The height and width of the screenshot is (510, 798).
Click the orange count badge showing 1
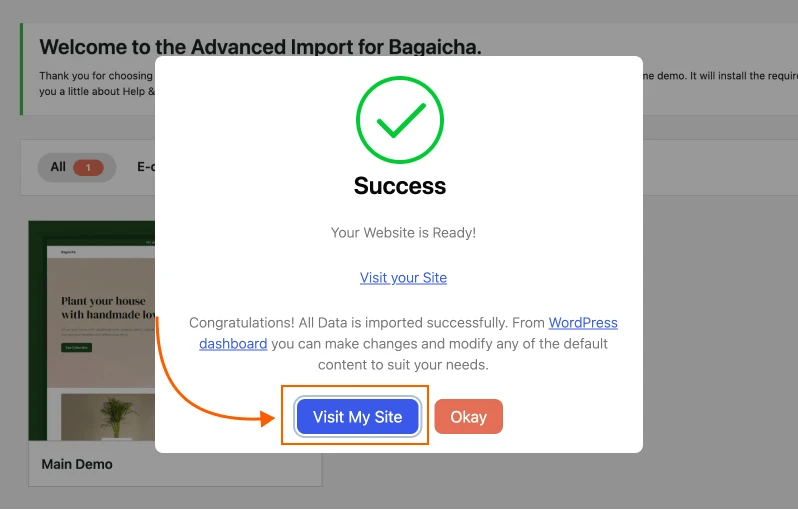point(88,168)
